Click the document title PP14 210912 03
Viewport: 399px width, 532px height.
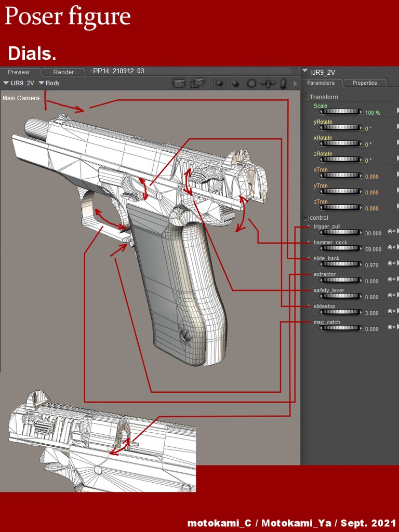(118, 71)
